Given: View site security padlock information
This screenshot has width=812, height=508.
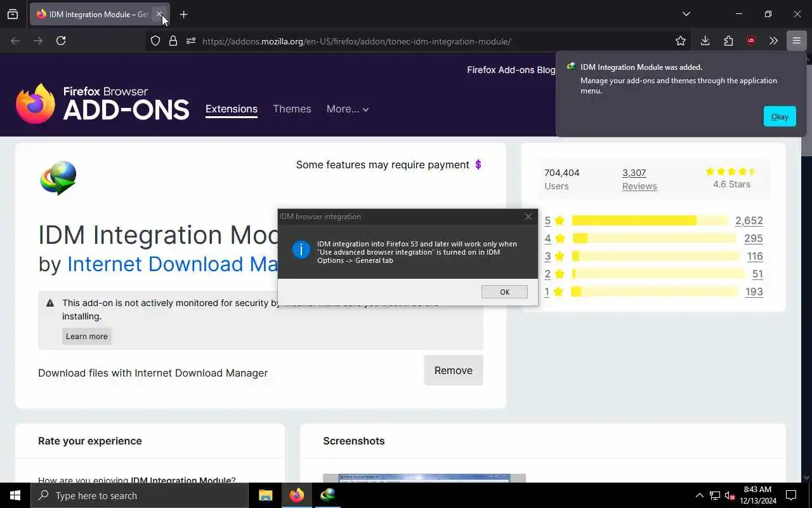Looking at the screenshot, I should [x=173, y=41].
